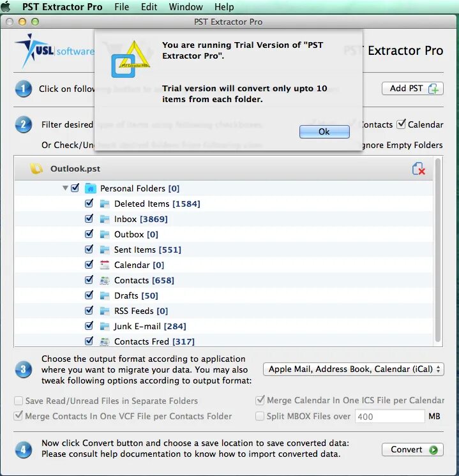Click the Outbox folder icon

[x=105, y=234]
